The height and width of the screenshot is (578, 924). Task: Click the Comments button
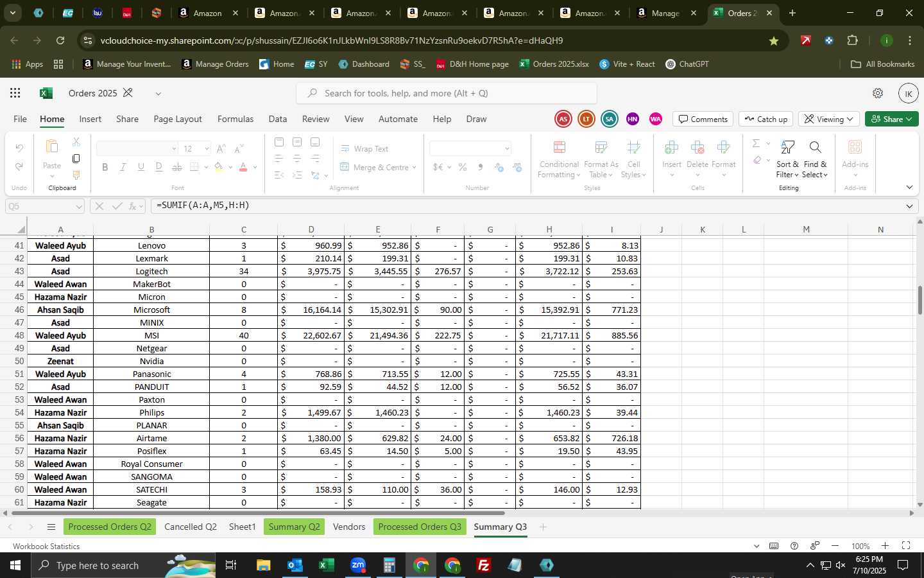703,119
